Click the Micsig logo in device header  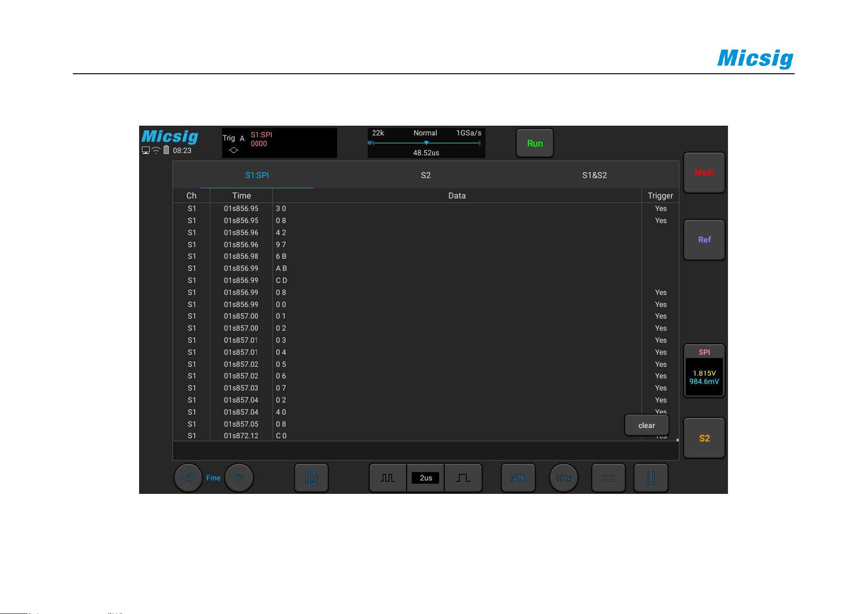(170, 136)
